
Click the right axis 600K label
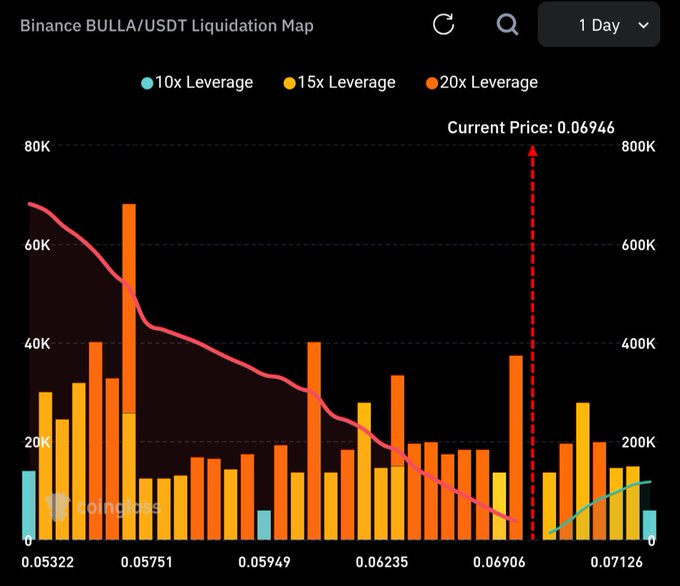tap(638, 245)
